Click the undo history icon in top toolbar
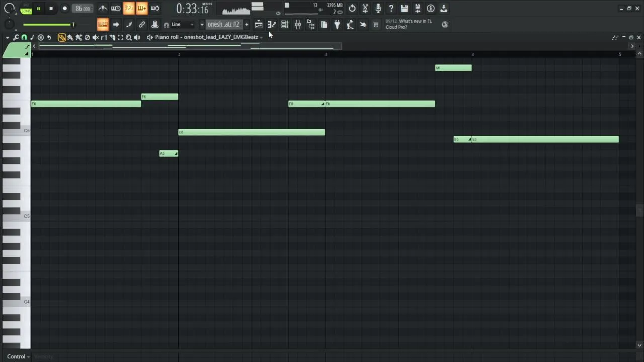The height and width of the screenshot is (362, 644). pyautogui.click(x=352, y=8)
